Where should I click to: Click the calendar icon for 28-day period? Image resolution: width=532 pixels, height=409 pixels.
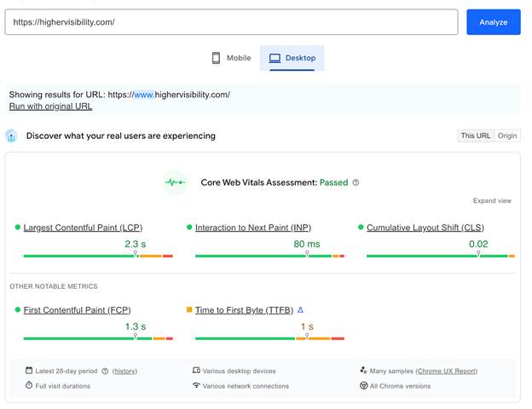pyautogui.click(x=28, y=371)
